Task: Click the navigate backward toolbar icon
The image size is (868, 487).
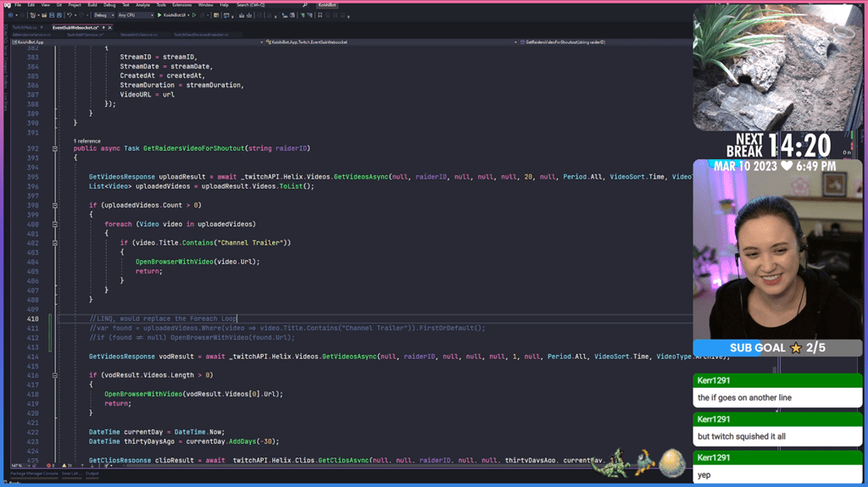Action: [x=10, y=15]
